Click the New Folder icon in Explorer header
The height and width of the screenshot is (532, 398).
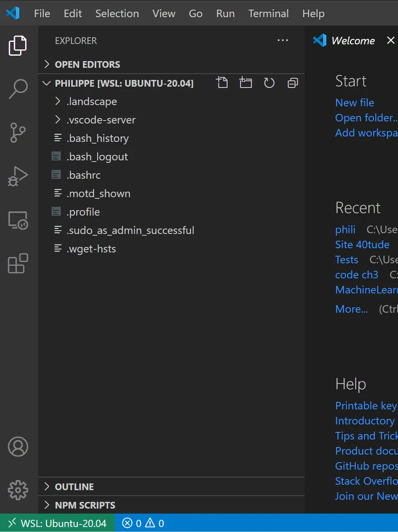pyautogui.click(x=245, y=83)
